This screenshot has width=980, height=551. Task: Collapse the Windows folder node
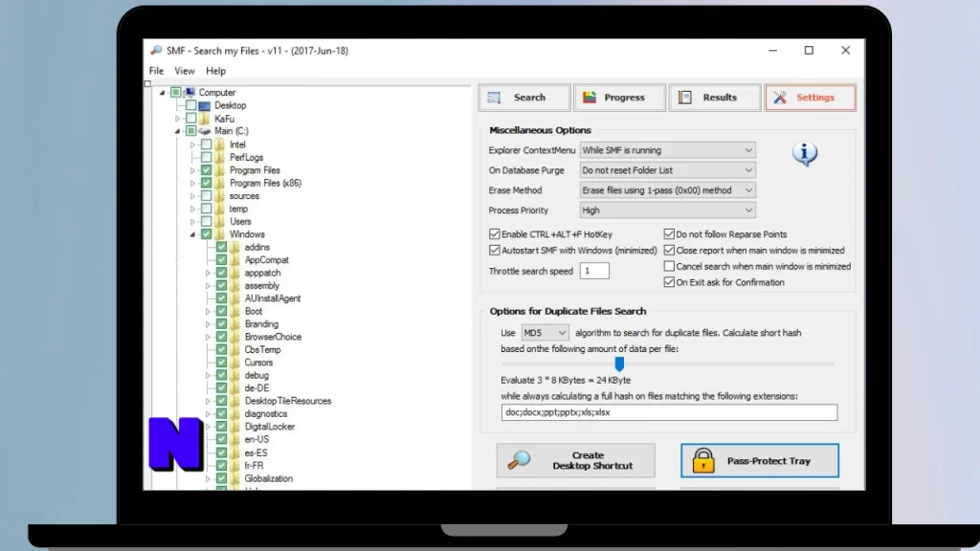(x=192, y=235)
